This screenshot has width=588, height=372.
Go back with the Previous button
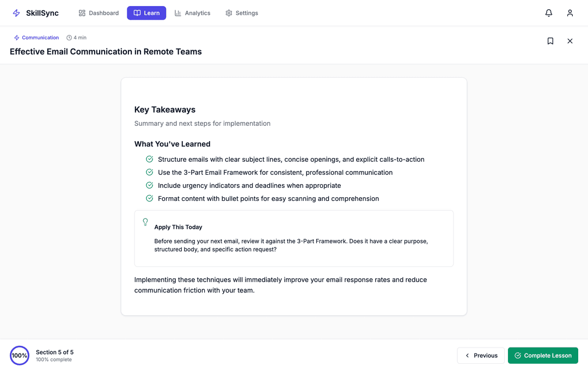coord(481,356)
